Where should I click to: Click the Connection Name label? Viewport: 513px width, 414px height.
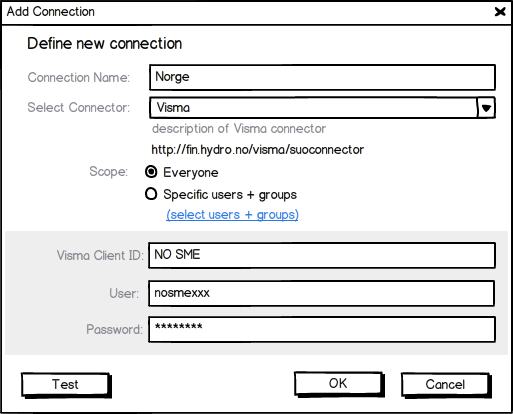pyautogui.click(x=79, y=77)
